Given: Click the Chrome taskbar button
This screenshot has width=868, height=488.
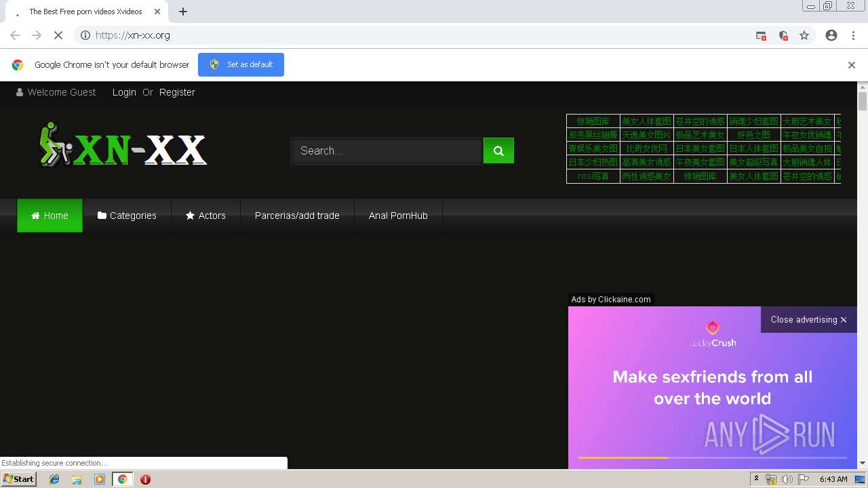Looking at the screenshot, I should coord(123,479).
